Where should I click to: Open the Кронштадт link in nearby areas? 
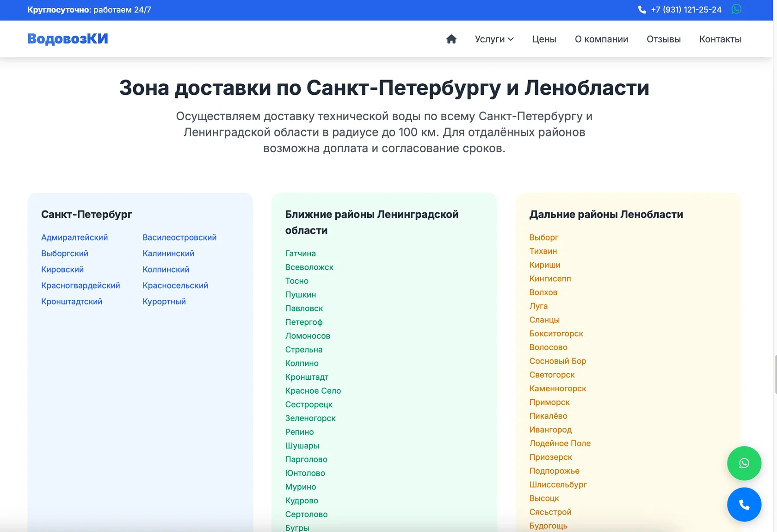coord(306,377)
